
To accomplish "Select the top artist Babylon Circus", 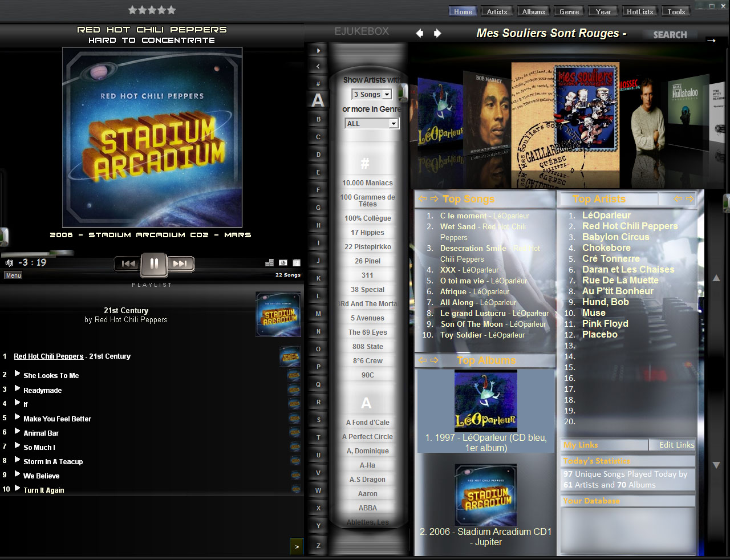I will 615,237.
